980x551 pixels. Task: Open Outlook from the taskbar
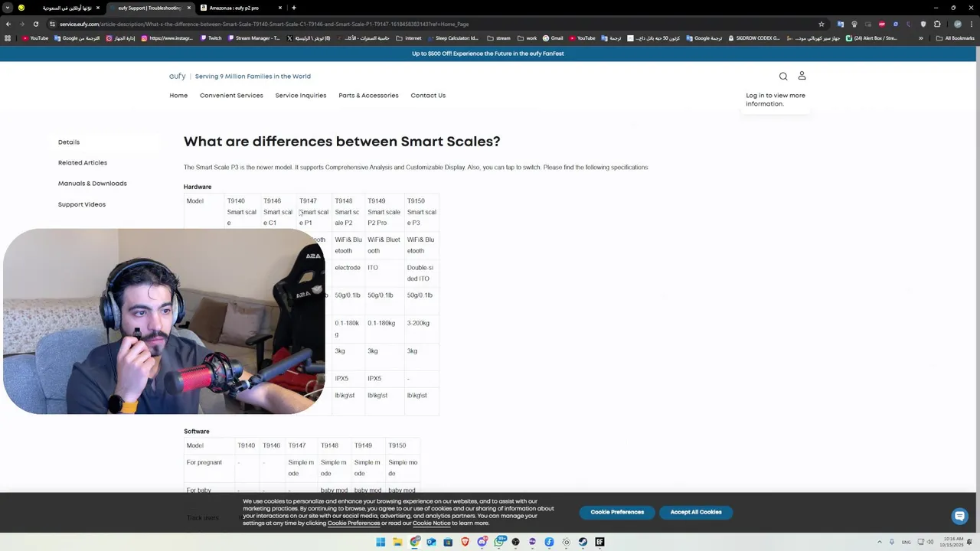[x=431, y=542]
